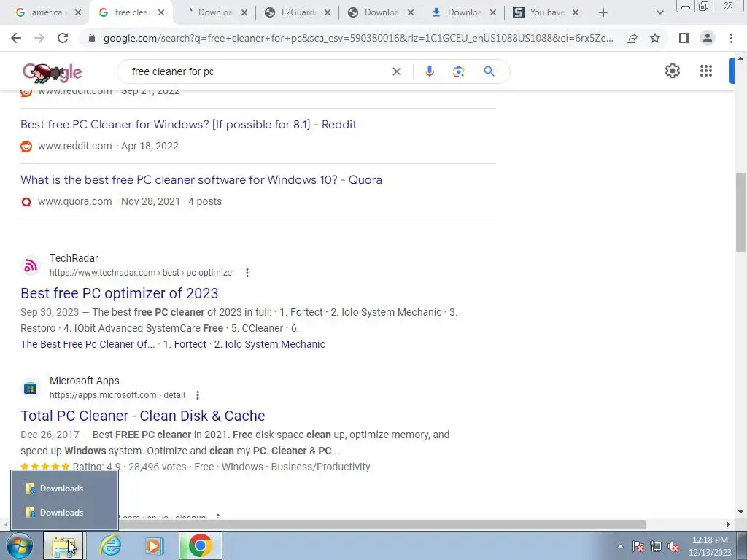
Task: Start voice search with microphone
Action: pos(429,71)
